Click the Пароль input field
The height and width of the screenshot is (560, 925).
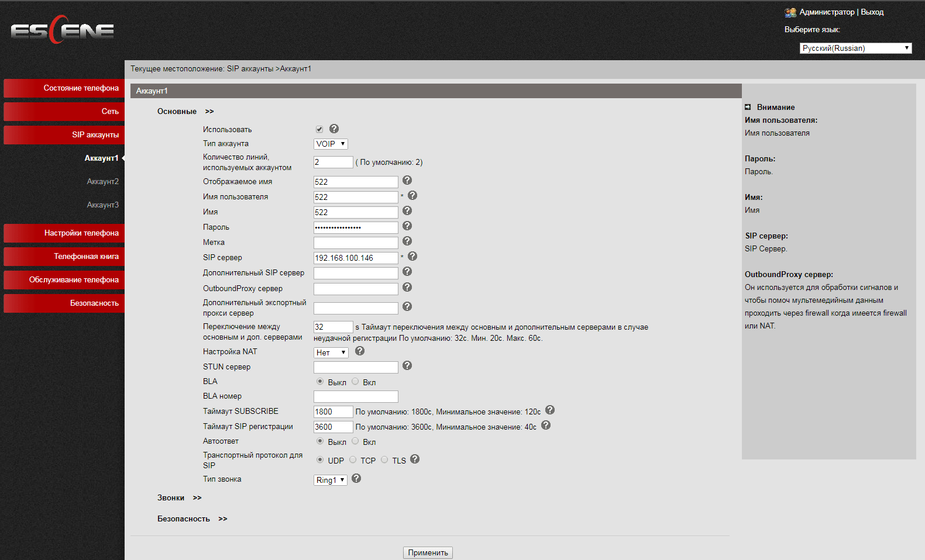coord(356,227)
